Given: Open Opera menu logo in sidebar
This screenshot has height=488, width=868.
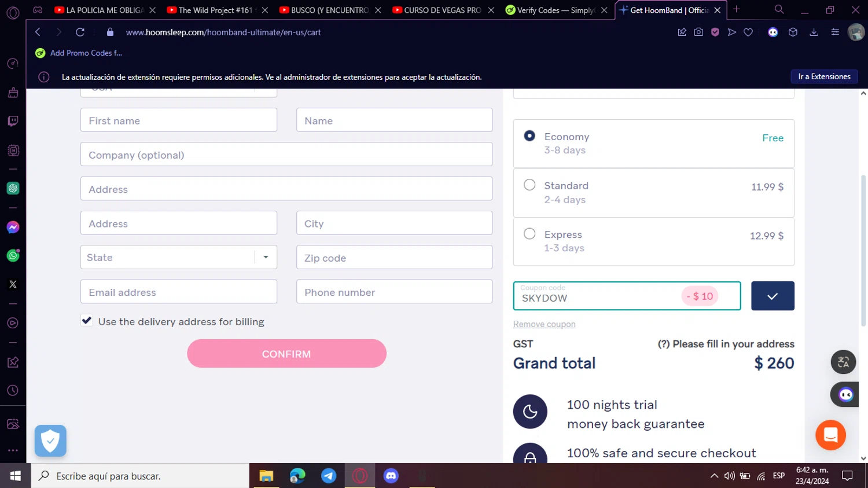Looking at the screenshot, I should 13,13.
